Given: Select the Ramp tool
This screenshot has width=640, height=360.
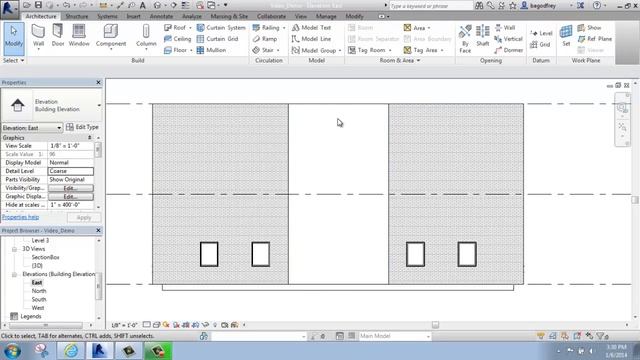Looking at the screenshot, I should pos(264,39).
